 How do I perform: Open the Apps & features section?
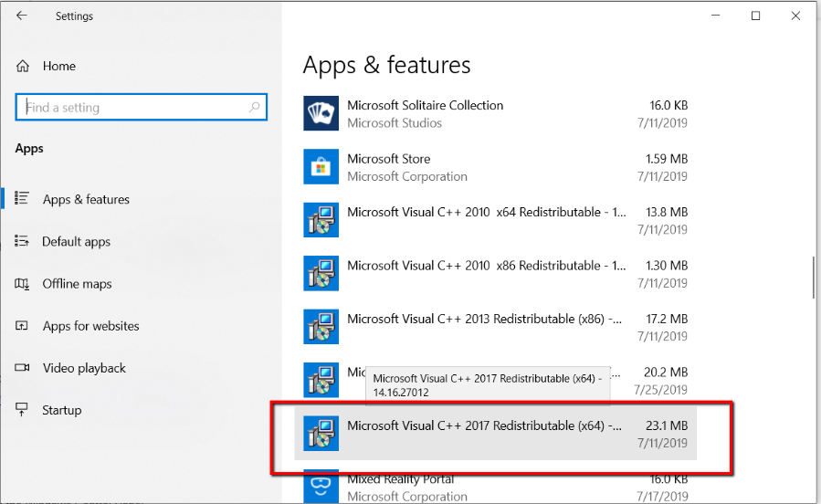(86, 199)
